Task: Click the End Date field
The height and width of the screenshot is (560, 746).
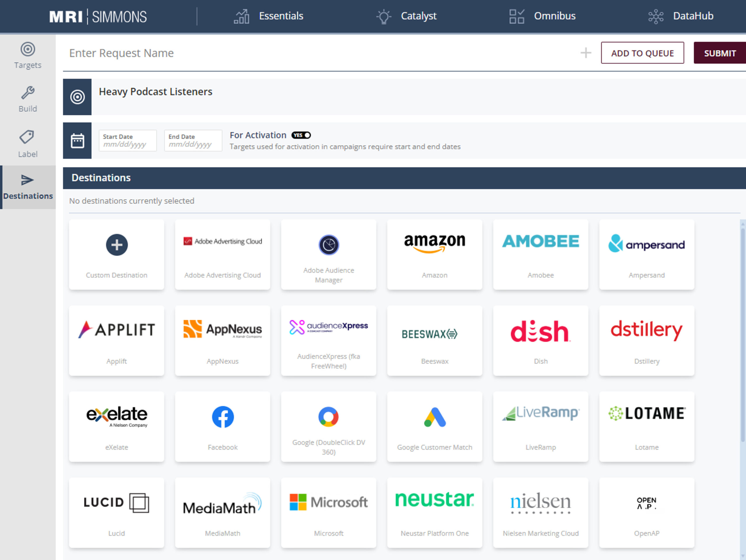Action: [193, 141]
